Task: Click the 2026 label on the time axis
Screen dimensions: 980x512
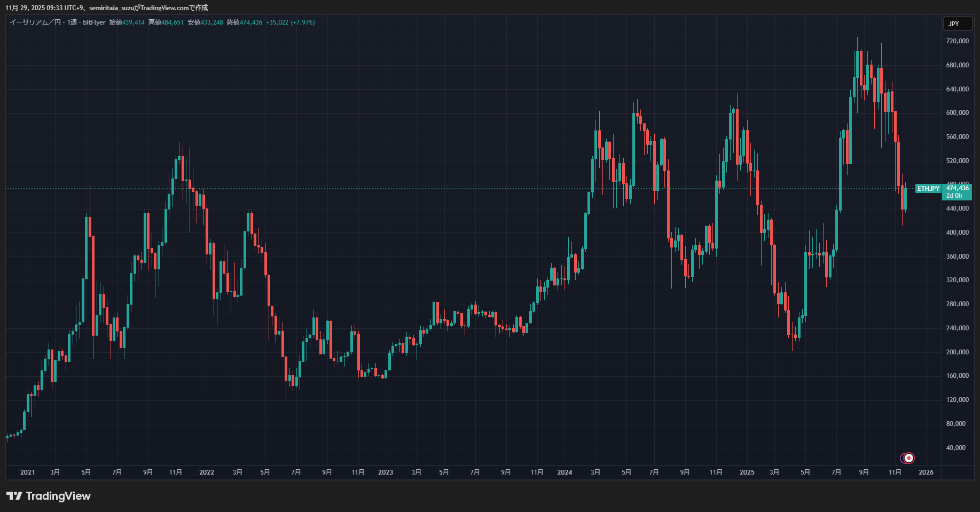Action: [x=926, y=472]
